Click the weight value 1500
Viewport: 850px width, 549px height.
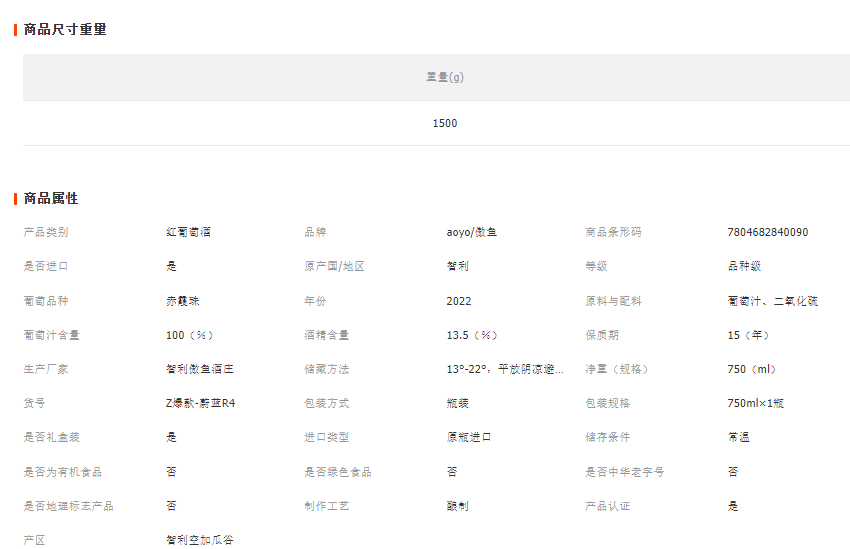(x=445, y=123)
